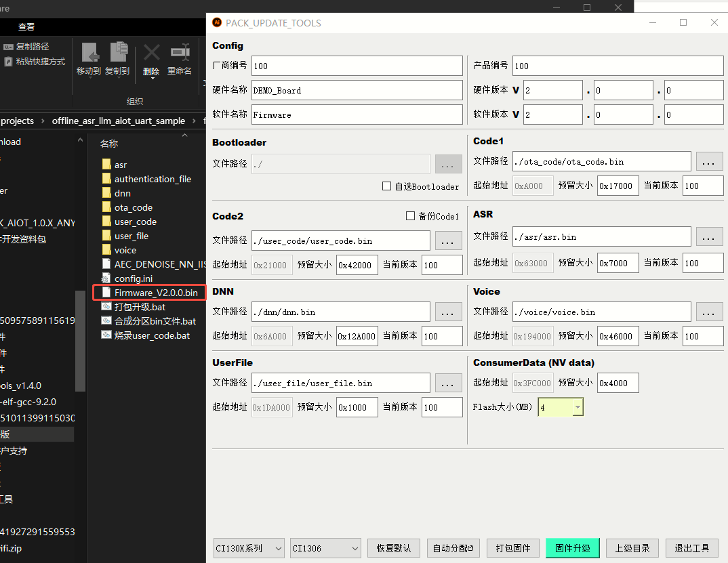728x563 pixels.
Task: Open the CI130X系列 chip series dropdown
Action: (x=249, y=548)
